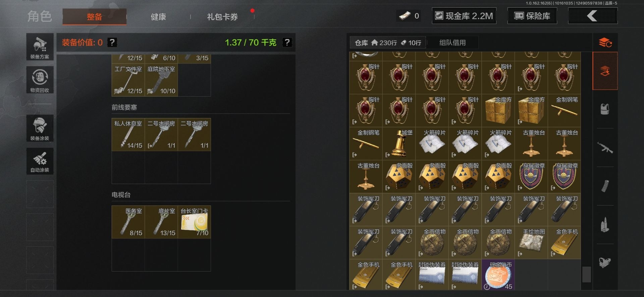The image size is (644, 297).
Task: Switch to the 礼包卡券 tab
Action: coord(222,17)
